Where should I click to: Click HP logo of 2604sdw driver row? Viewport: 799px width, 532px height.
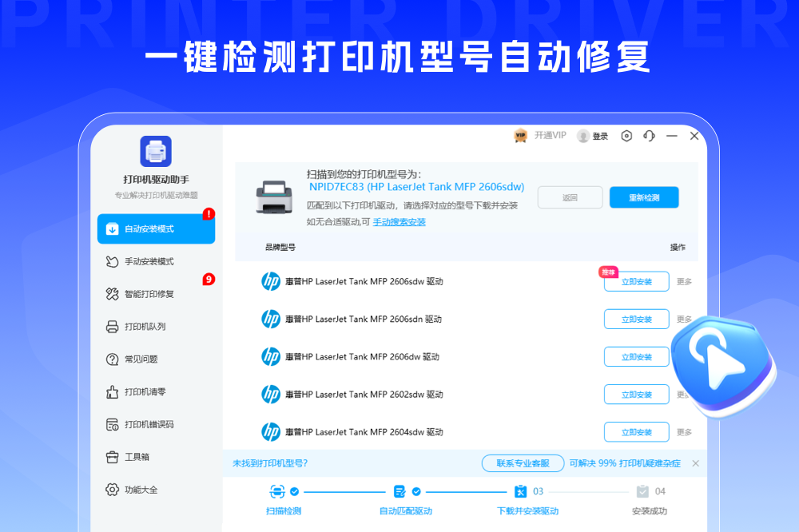coord(271,432)
